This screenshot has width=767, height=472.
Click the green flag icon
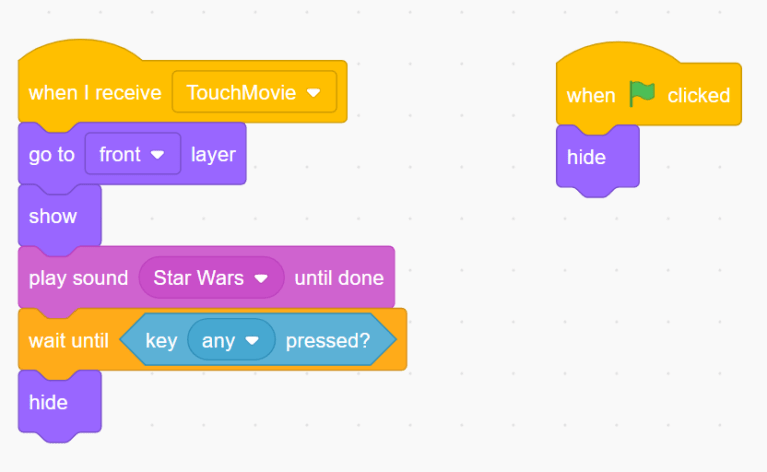click(x=642, y=94)
